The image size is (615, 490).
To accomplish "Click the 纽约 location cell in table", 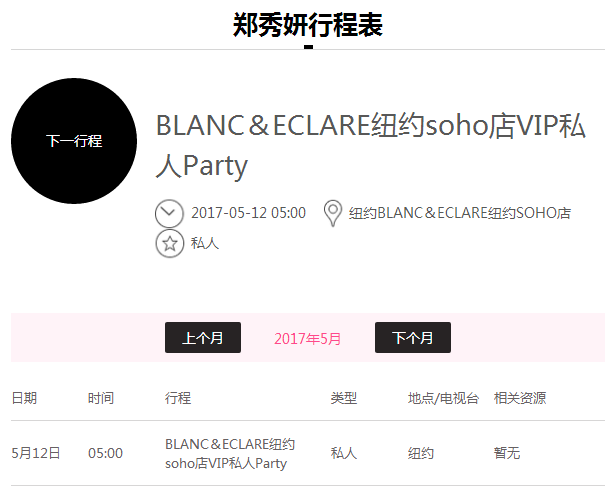I will (420, 453).
